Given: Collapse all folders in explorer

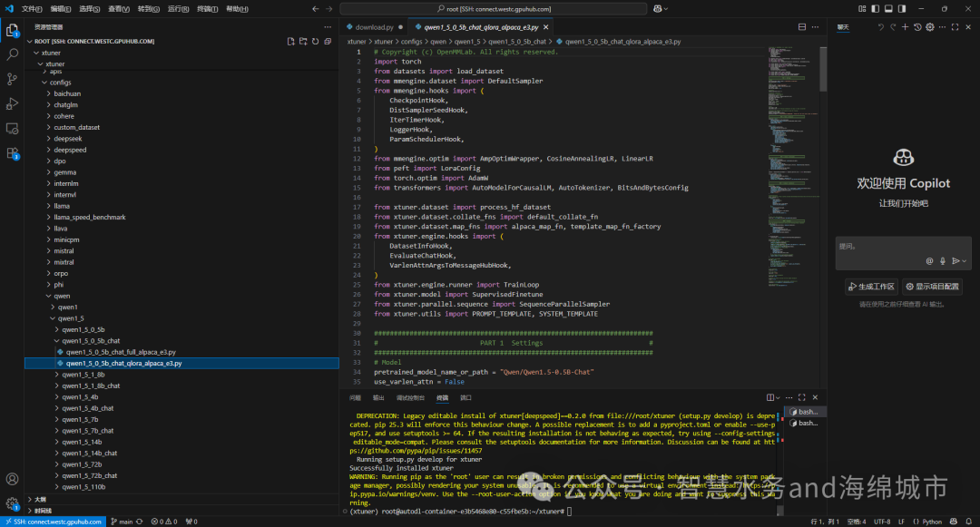Looking at the screenshot, I should click(328, 41).
